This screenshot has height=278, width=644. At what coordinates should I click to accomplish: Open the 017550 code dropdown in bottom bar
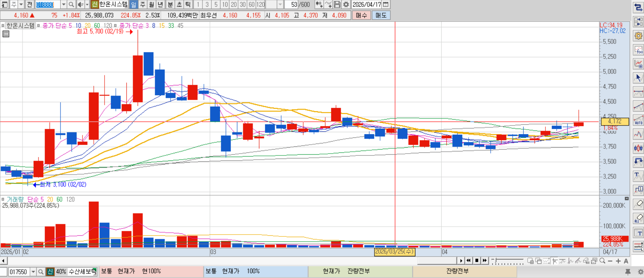[x=33, y=272]
